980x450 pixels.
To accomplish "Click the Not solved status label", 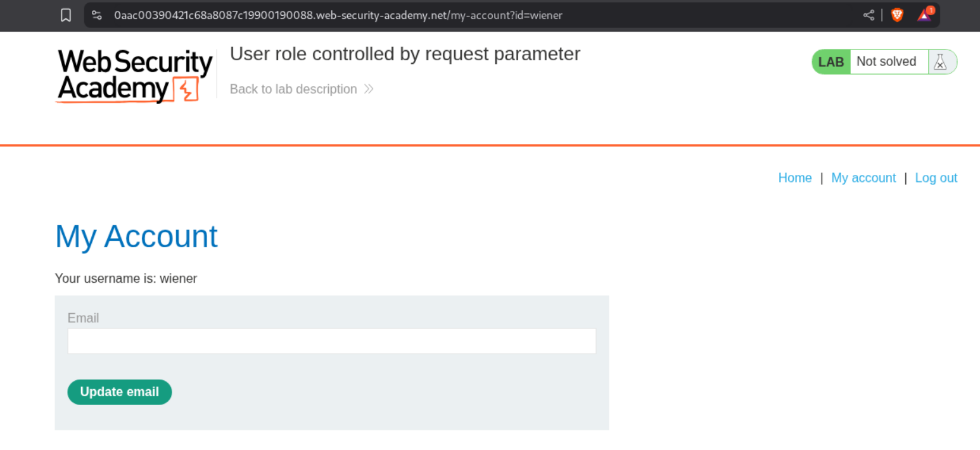I will (x=886, y=62).
